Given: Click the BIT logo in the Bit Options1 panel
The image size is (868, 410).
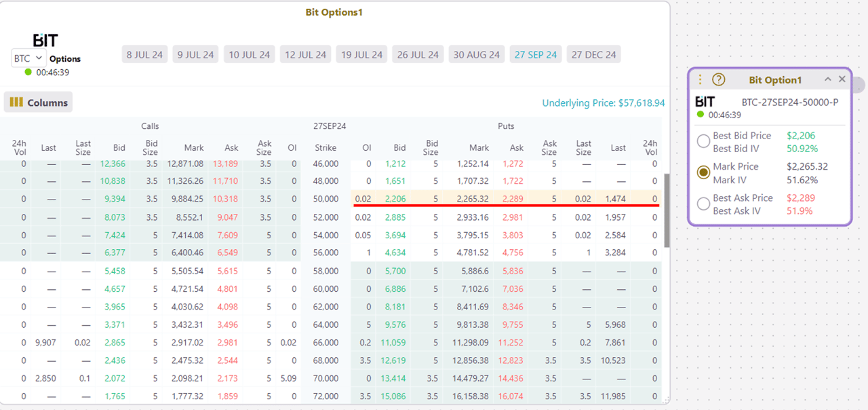Looking at the screenshot, I should [x=45, y=40].
